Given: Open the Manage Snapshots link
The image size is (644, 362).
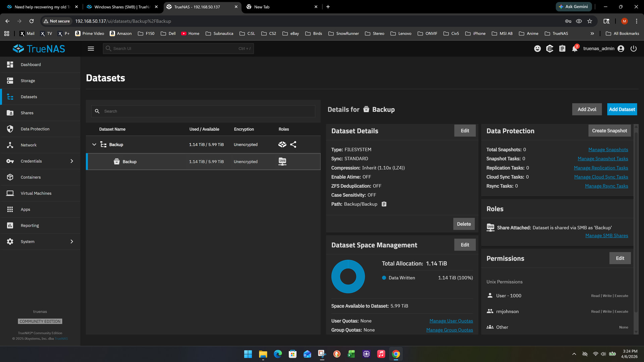Looking at the screenshot, I should [608, 150].
